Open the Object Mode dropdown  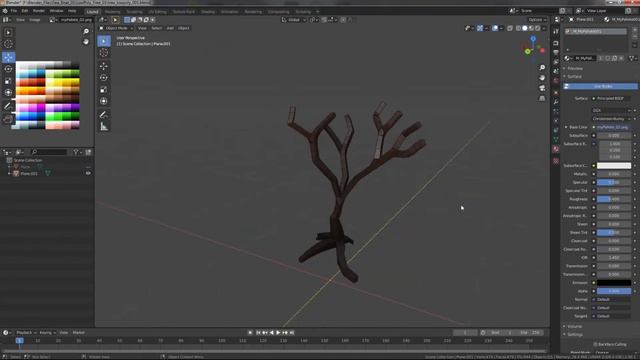pos(116,28)
